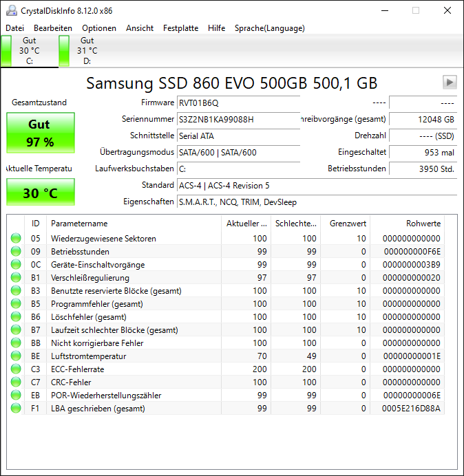
Task: Open the Sprache(Language) menu
Action: (270, 28)
